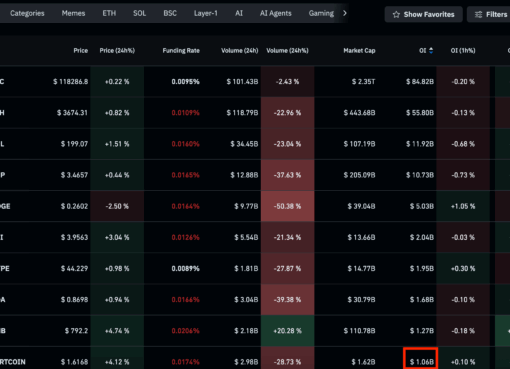
Task: Click the 0.0089% funding rate
Action: [185, 269]
